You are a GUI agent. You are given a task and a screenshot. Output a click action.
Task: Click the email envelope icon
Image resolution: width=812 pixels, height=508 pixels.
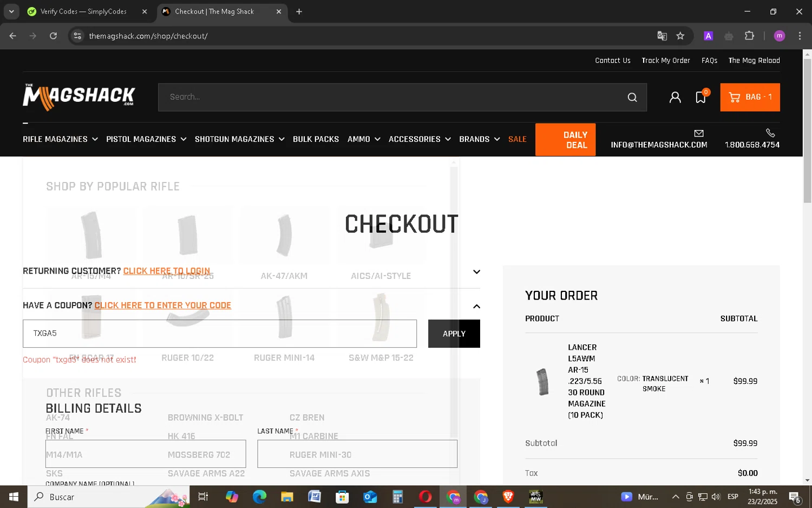coord(699,133)
